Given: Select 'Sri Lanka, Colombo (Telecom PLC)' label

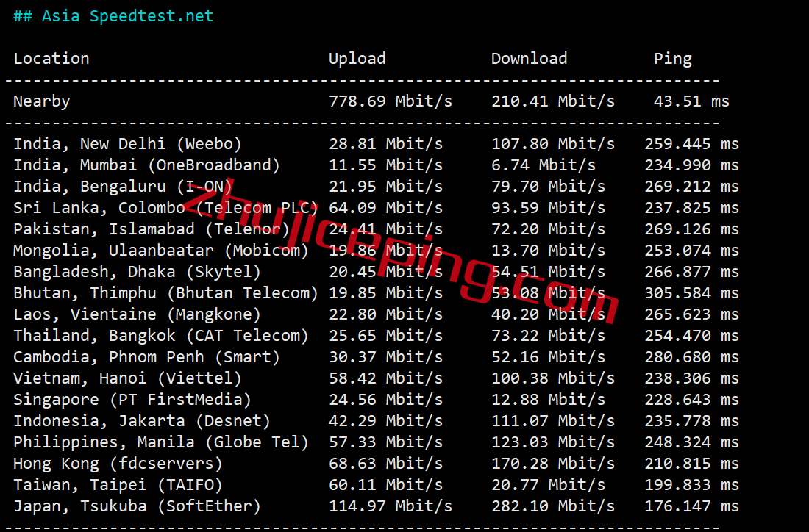Looking at the screenshot, I should pos(165,208).
